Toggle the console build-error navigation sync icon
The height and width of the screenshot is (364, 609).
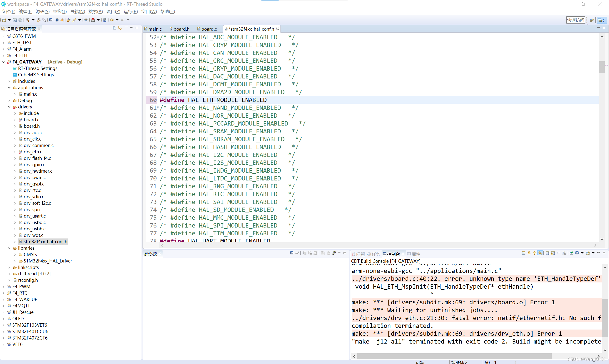[x=540, y=253]
